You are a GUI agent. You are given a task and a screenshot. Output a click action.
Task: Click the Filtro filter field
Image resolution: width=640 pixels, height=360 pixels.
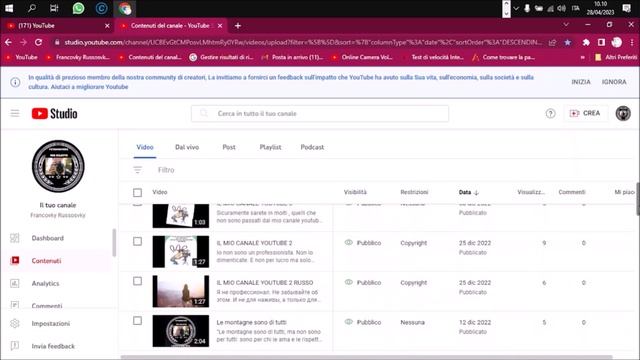pyautogui.click(x=166, y=170)
